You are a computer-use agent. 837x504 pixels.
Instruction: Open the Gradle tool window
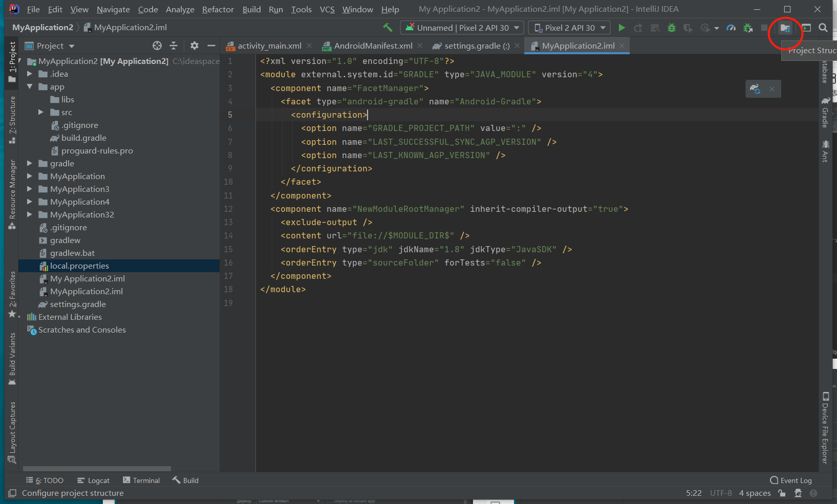click(x=825, y=112)
